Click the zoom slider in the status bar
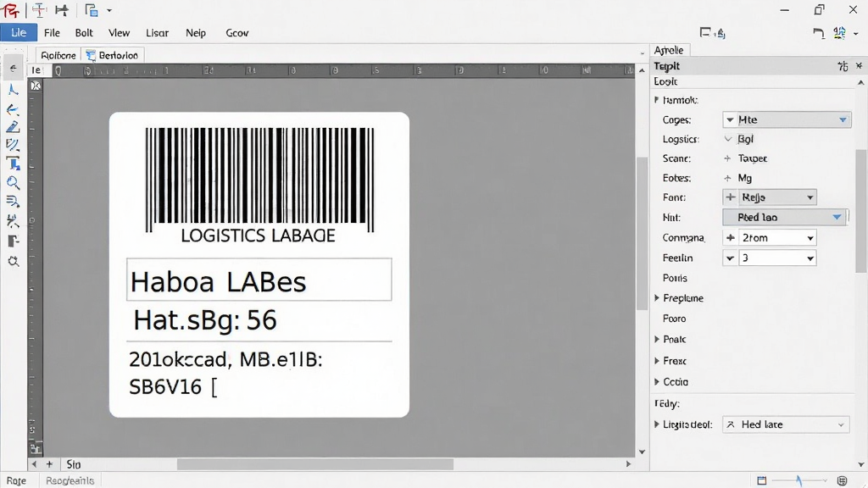868x488 pixels. pyautogui.click(x=798, y=480)
